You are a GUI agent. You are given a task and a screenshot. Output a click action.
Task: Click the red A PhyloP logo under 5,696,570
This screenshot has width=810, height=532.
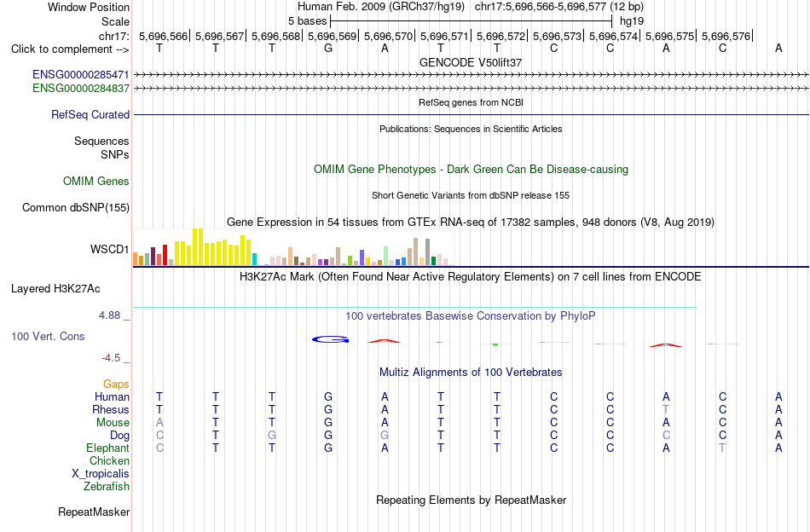point(384,341)
